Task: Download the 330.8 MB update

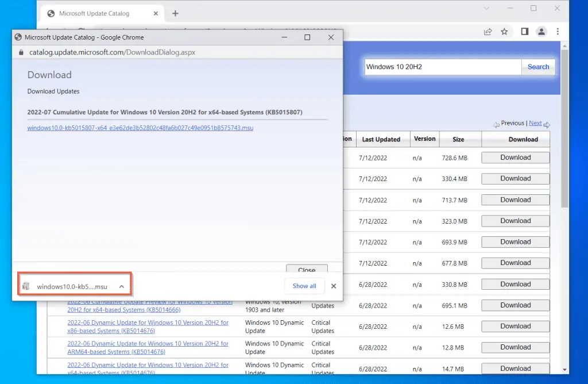Action: [515, 284]
